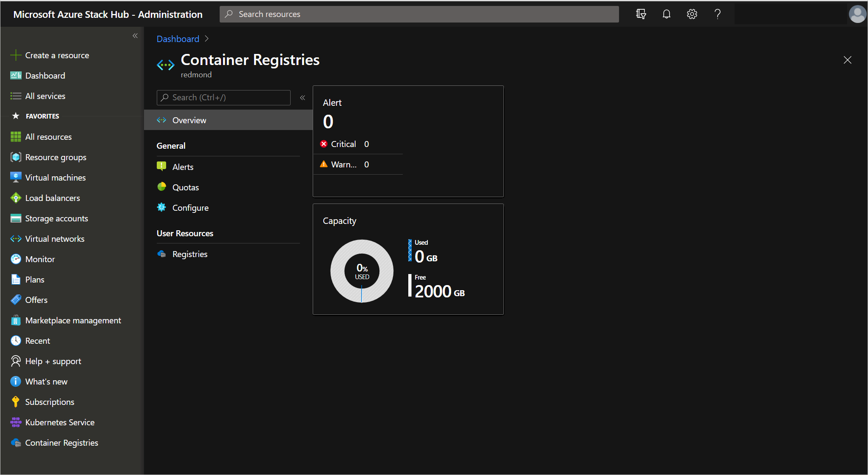Click the Monitor icon in sidebar
This screenshot has width=868, height=475.
point(16,259)
